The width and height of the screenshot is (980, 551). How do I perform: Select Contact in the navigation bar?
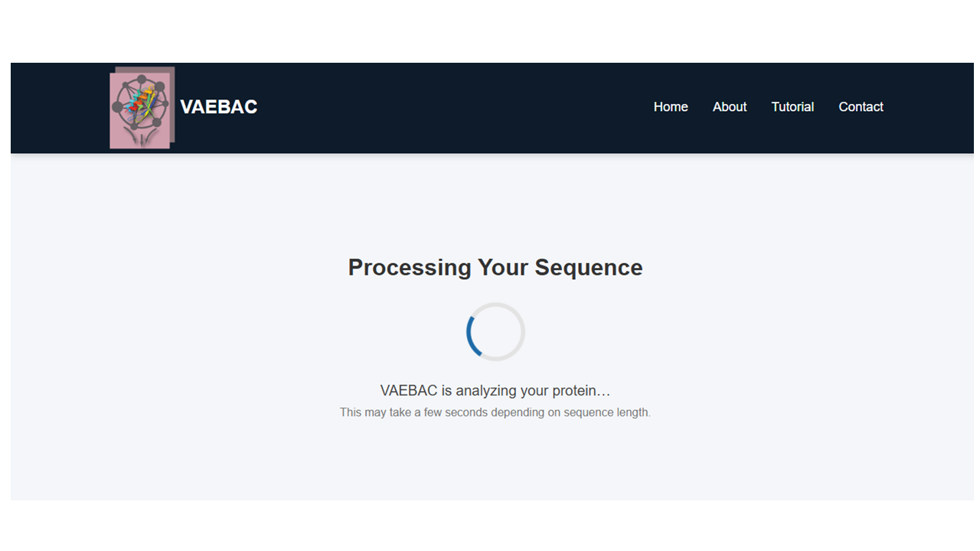(861, 107)
